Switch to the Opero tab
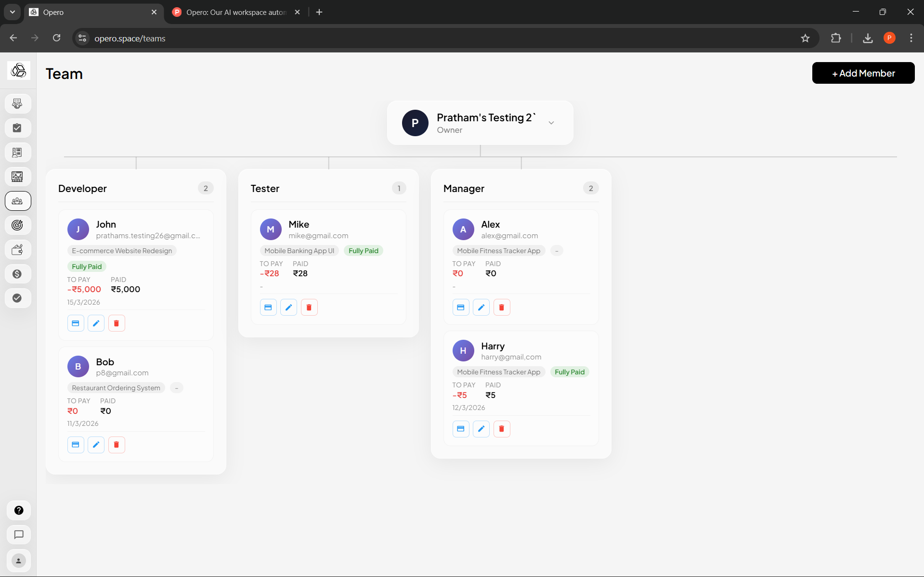Viewport: 924px width, 577px height. [x=87, y=12]
